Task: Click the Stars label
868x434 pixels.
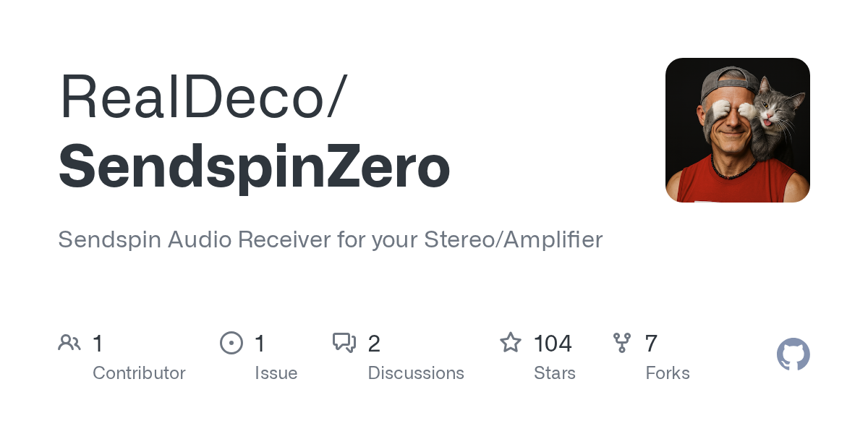Action: click(554, 373)
